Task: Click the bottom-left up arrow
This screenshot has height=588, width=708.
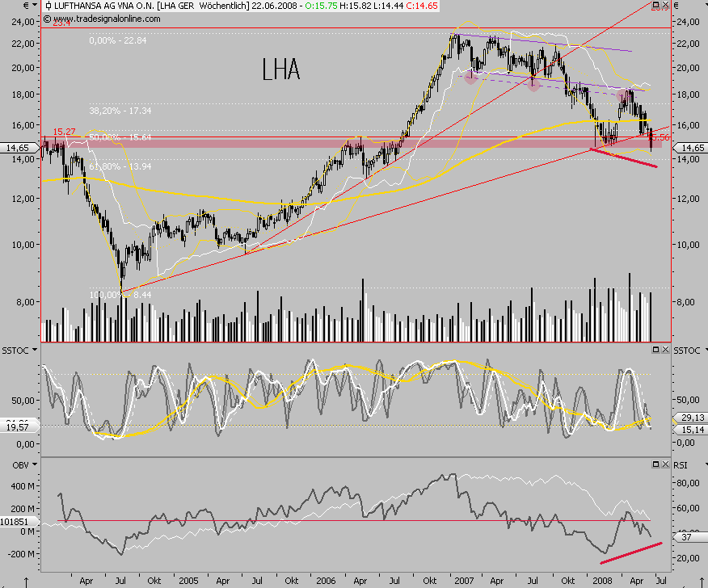Action: (27, 581)
